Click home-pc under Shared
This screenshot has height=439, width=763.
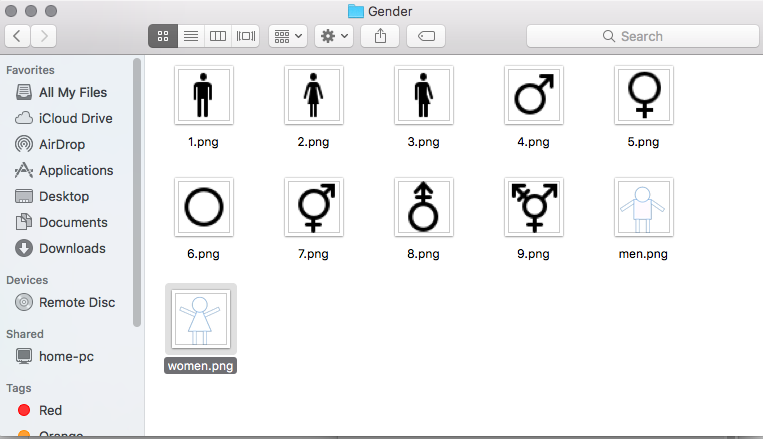pyautogui.click(x=65, y=356)
